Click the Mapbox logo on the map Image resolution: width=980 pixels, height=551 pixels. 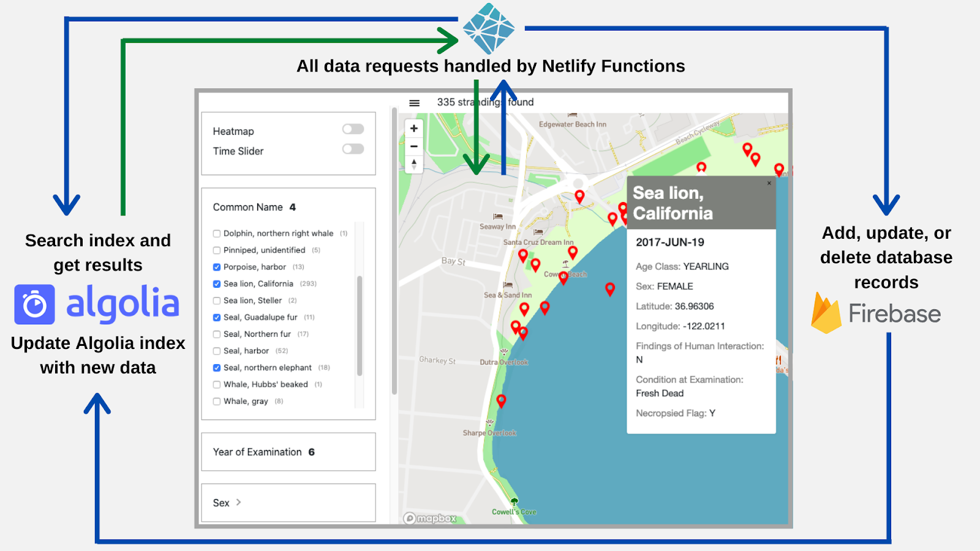click(430, 519)
